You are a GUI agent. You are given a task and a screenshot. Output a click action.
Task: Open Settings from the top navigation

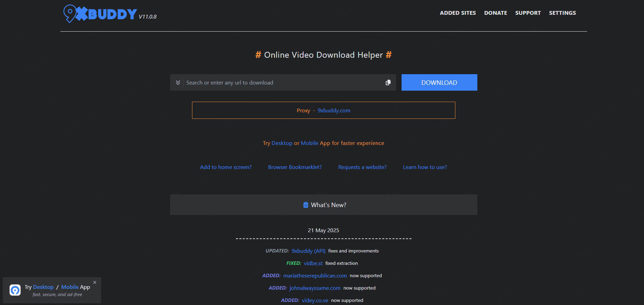click(x=562, y=13)
